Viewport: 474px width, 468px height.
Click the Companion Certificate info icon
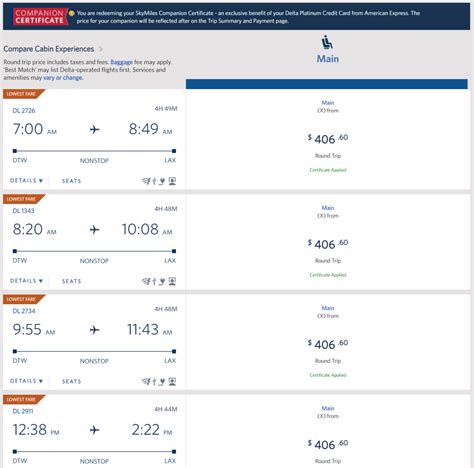[x=71, y=14]
